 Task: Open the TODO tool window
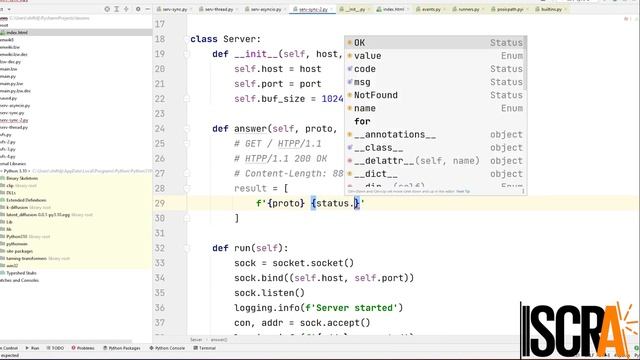click(56, 348)
